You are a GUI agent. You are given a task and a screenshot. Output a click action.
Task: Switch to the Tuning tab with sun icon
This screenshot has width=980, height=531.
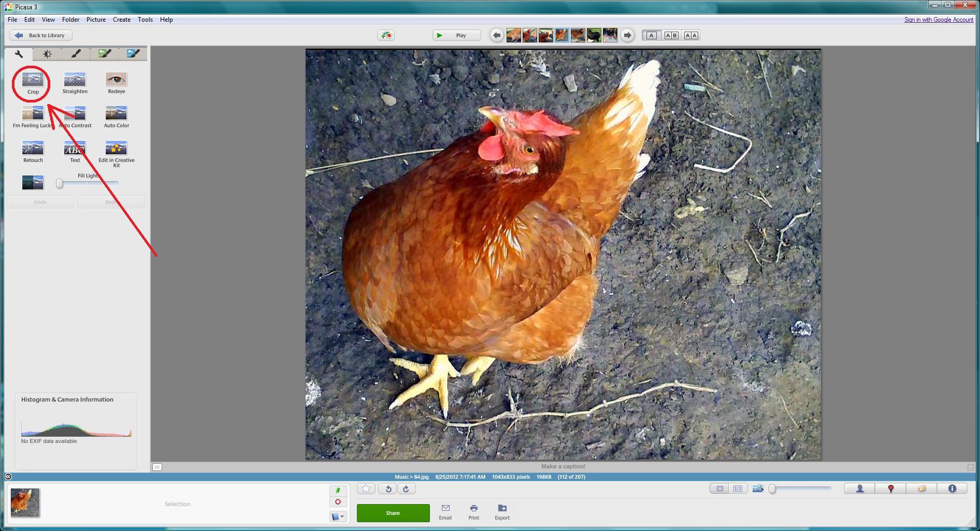coord(47,54)
